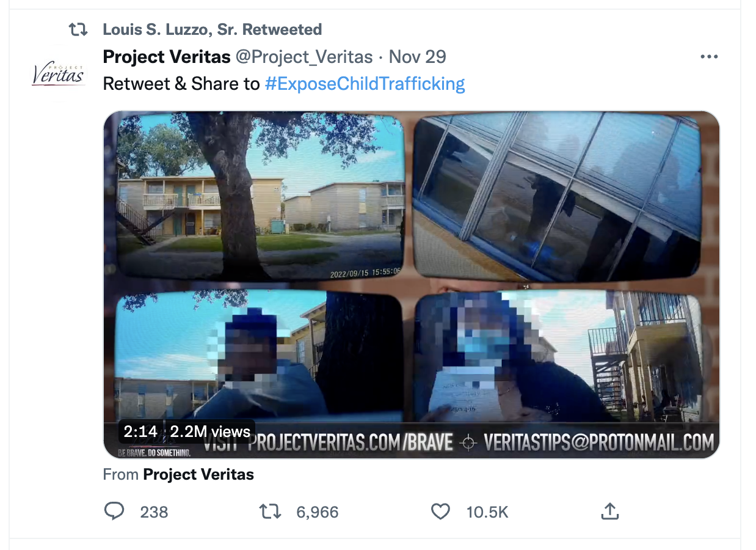756x550 pixels.
Task: Click the 238 replies count
Action: click(154, 512)
